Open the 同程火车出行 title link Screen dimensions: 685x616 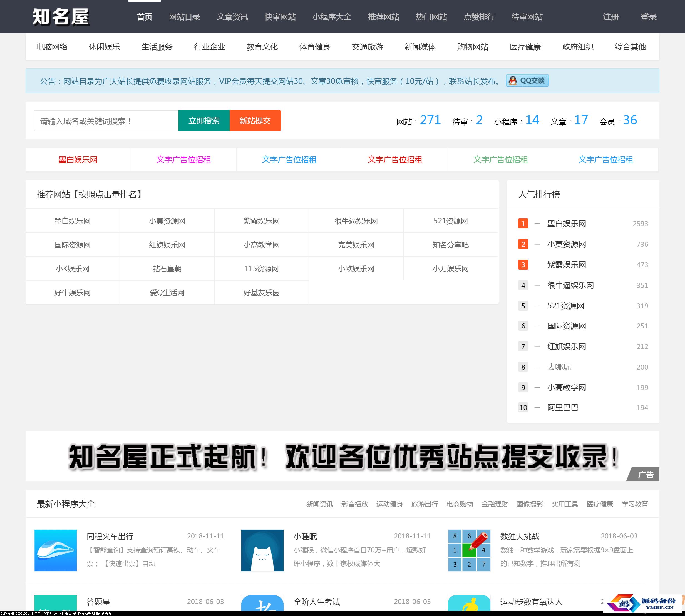pyautogui.click(x=110, y=537)
